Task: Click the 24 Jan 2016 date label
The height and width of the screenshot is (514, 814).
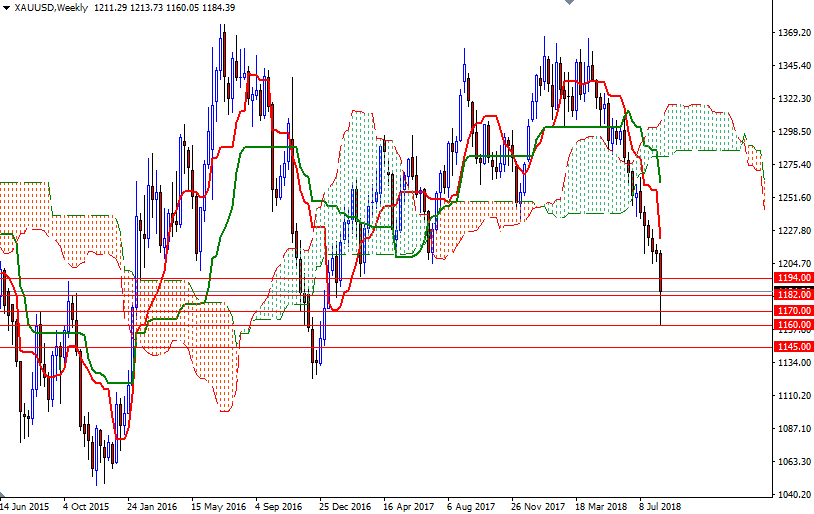Action: pyautogui.click(x=153, y=506)
